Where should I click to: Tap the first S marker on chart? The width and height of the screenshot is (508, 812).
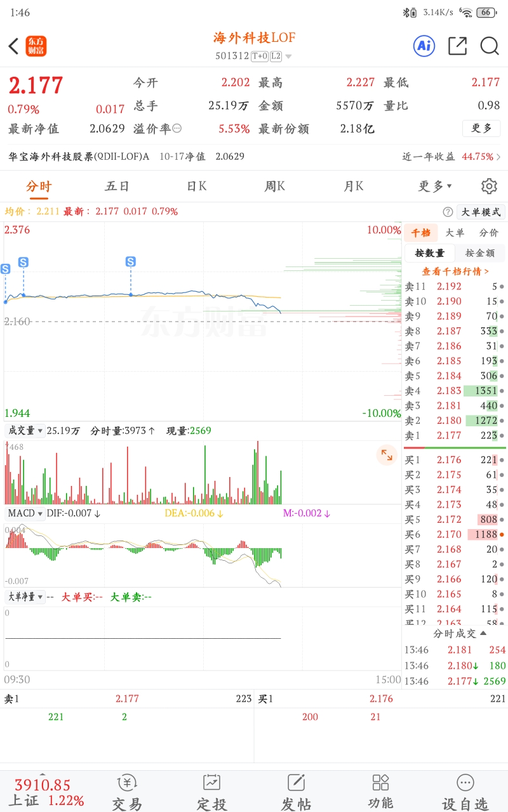tap(5, 269)
